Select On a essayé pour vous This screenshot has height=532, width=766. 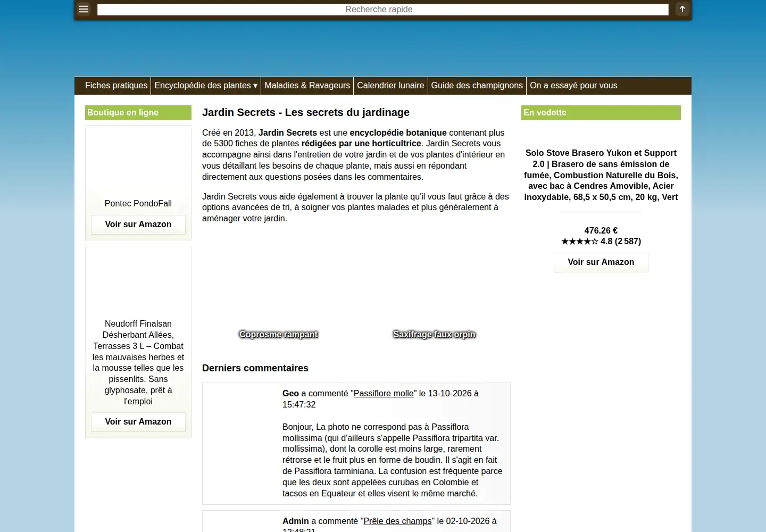573,86
